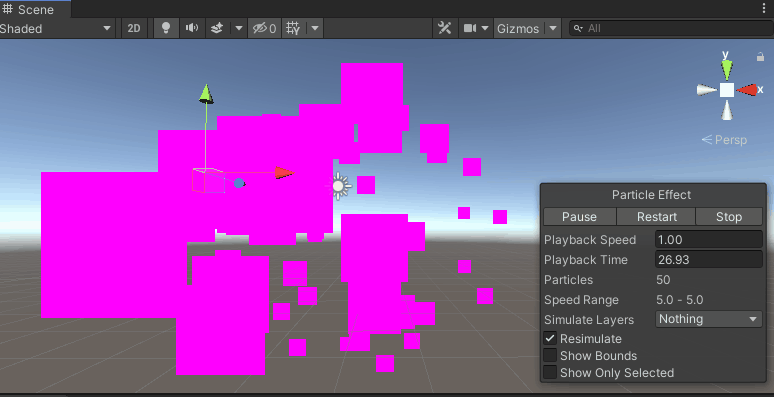Toggle skybox and effects layers icon

point(217,29)
